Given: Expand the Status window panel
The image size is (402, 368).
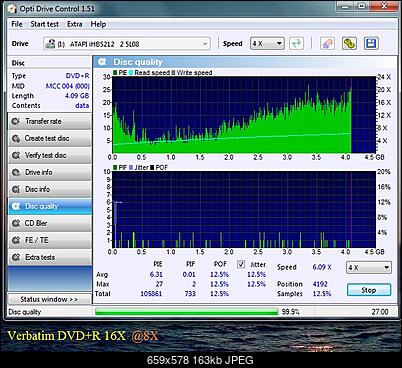Looking at the screenshot, I should pos(49,299).
